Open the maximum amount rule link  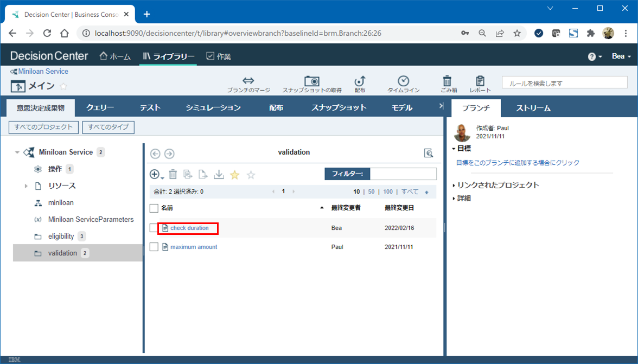(194, 247)
